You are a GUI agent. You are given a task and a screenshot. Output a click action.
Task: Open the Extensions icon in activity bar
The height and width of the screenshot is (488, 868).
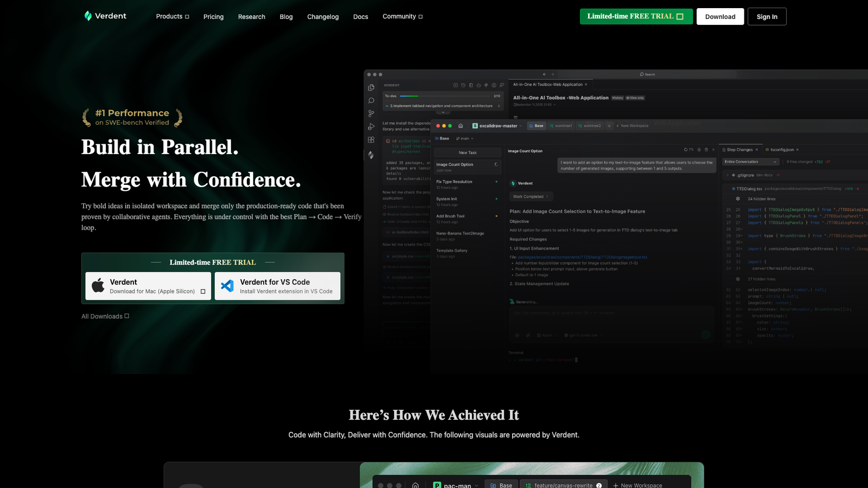[371, 139]
